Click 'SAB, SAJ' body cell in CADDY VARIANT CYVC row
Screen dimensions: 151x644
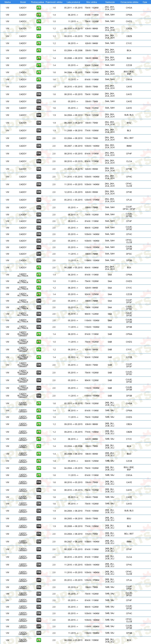click(x=110, y=439)
